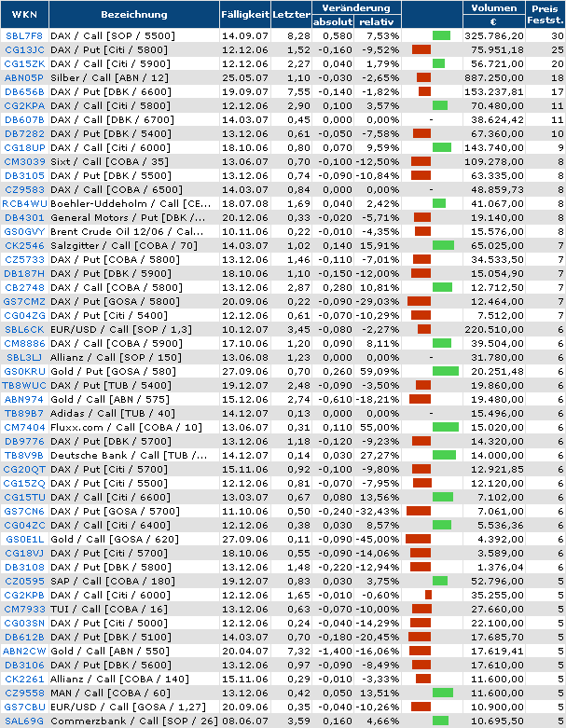Select relative change -45,00%

tap(378, 539)
